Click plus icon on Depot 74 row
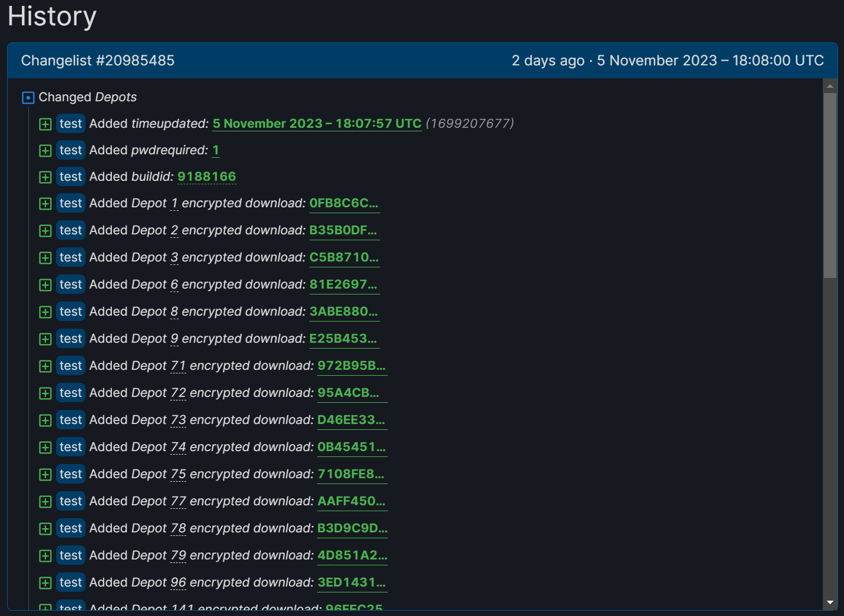844x616 pixels. [x=45, y=448]
